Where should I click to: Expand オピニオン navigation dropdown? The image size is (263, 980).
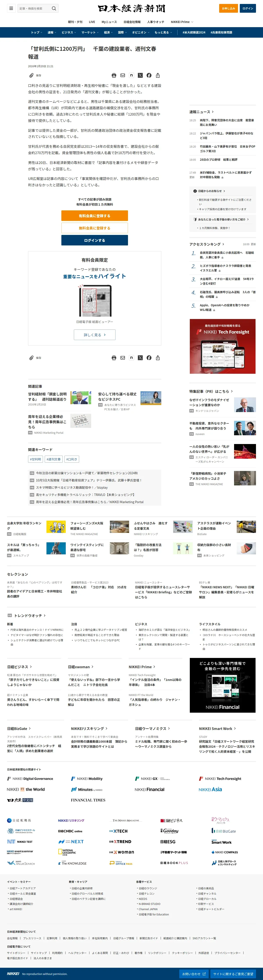point(141,32)
